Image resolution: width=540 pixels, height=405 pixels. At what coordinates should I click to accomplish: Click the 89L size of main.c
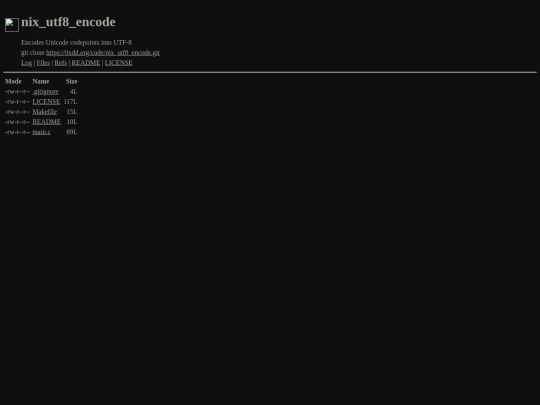(x=72, y=132)
